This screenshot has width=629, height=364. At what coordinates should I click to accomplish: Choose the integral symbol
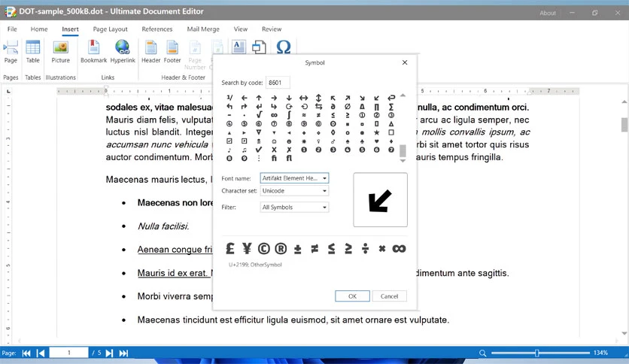[289, 115]
